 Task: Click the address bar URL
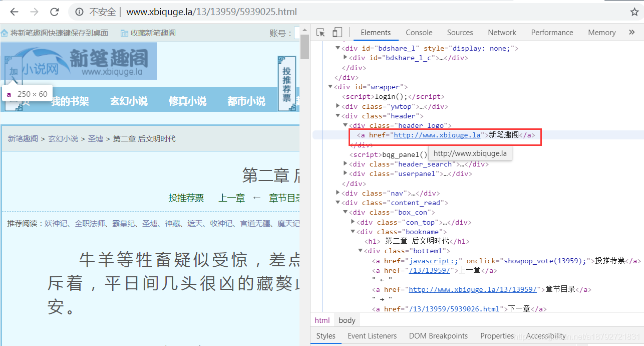[211, 12]
